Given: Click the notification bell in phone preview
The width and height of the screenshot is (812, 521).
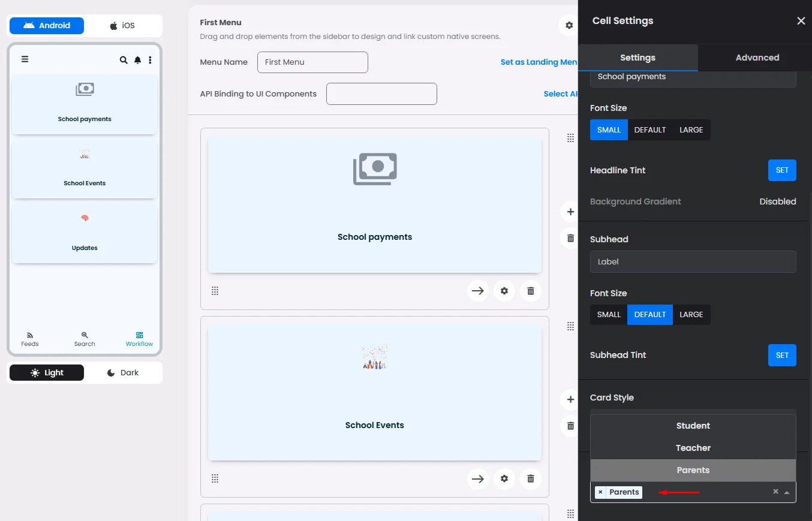Looking at the screenshot, I should 137,60.
